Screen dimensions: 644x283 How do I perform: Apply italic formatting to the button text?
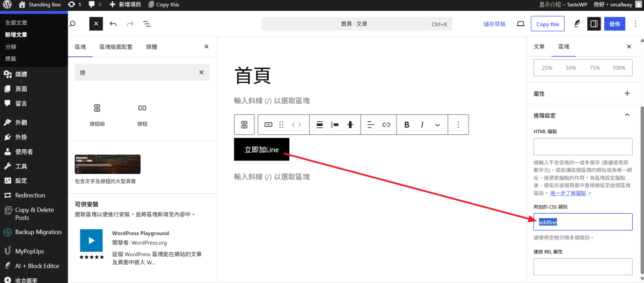pyautogui.click(x=422, y=125)
